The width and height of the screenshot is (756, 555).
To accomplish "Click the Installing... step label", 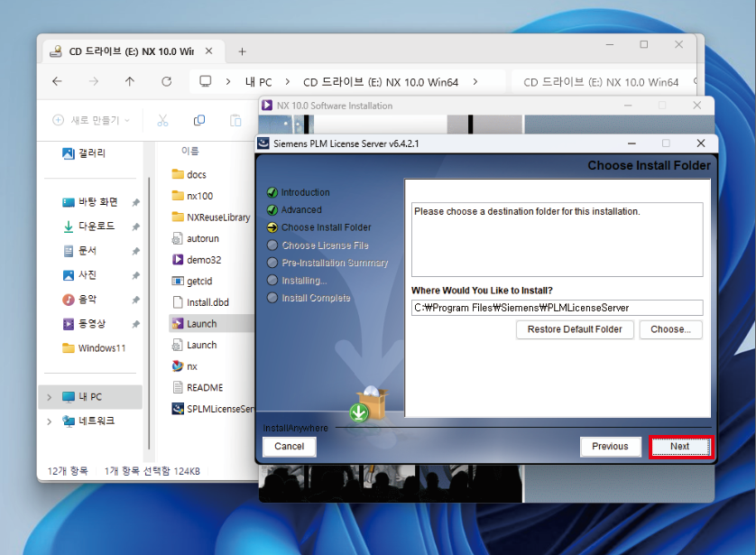I will (304, 280).
